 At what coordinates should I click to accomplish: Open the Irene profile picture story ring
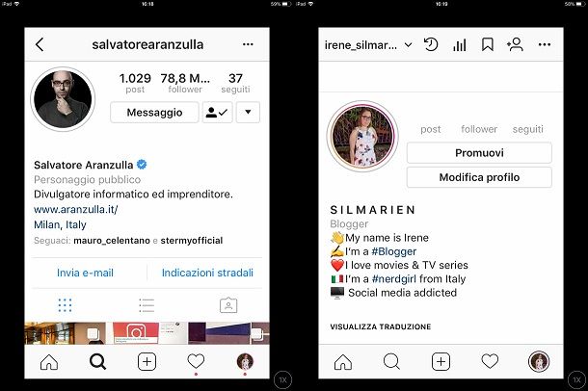[362, 136]
